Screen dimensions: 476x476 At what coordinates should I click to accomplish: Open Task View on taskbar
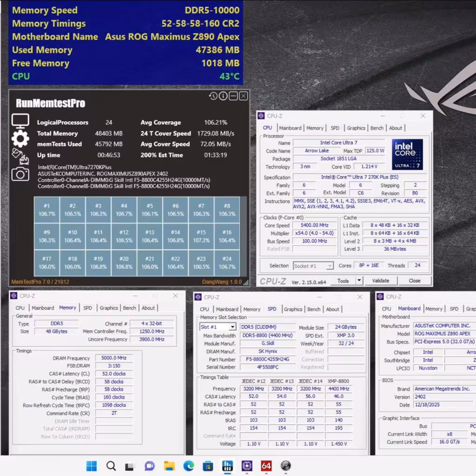click(130, 466)
